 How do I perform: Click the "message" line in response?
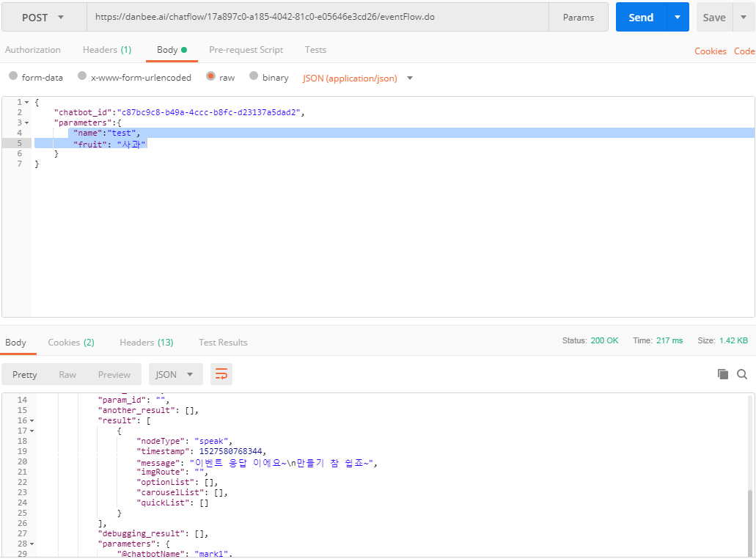pos(257,463)
